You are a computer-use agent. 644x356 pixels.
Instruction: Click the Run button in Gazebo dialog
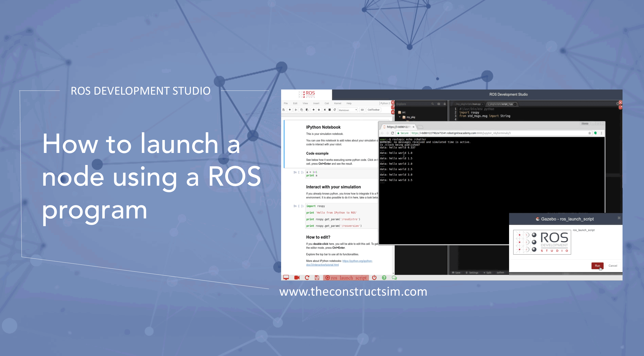(x=597, y=266)
